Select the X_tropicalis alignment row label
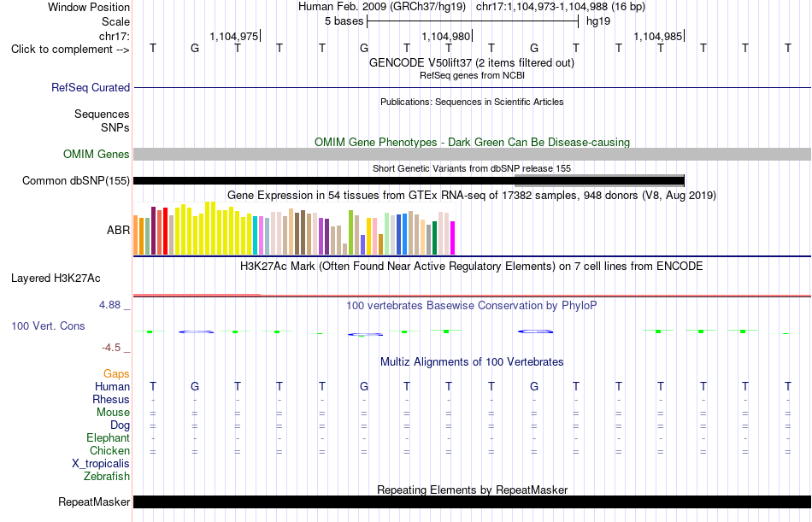Viewport: 812px width, 522px height. [101, 464]
